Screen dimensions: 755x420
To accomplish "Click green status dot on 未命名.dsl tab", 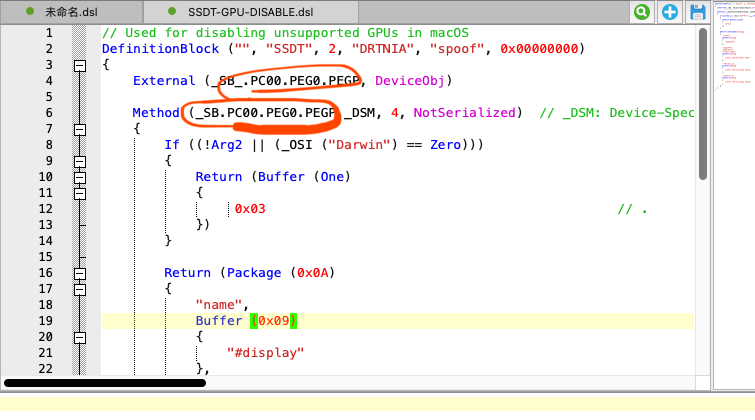I will click(29, 12).
